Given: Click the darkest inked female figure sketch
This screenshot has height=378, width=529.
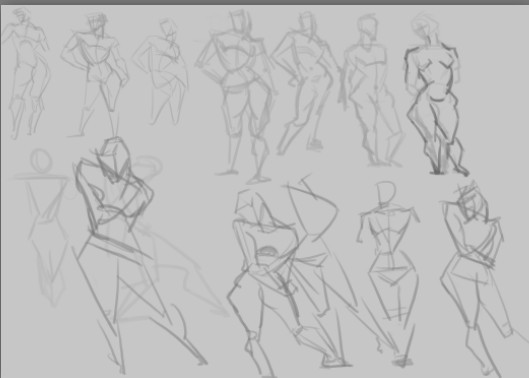Looking at the screenshot, I should pyautogui.click(x=434, y=94).
